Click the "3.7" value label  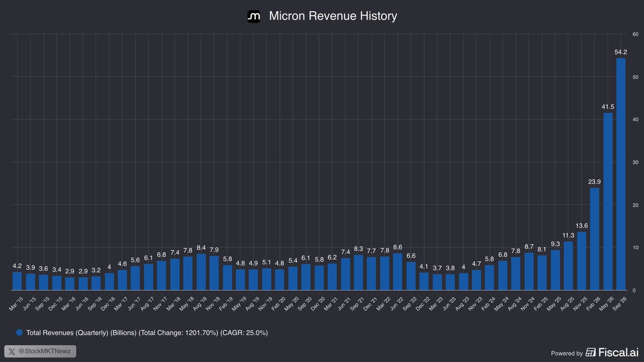pos(437,268)
